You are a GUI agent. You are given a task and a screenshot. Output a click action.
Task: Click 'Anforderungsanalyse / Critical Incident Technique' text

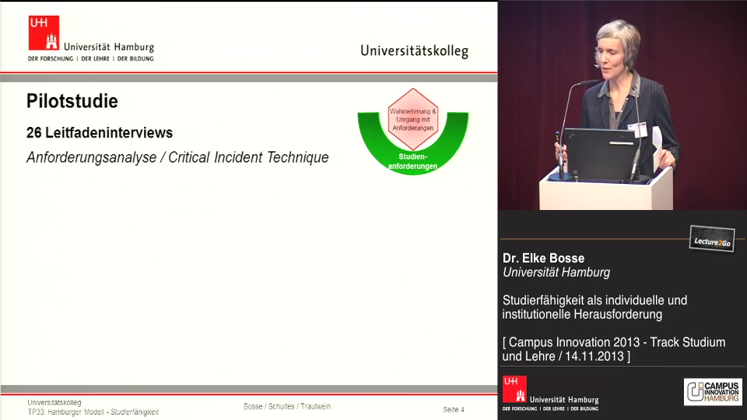pos(177,157)
